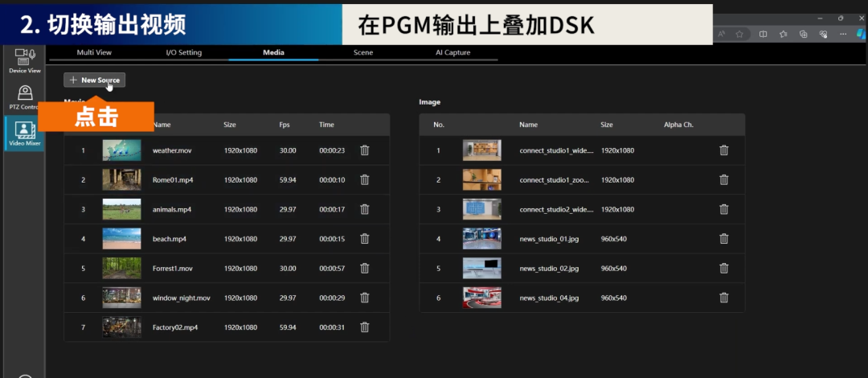
Task: Select the Video Mixer sidebar icon
Action: (x=25, y=134)
